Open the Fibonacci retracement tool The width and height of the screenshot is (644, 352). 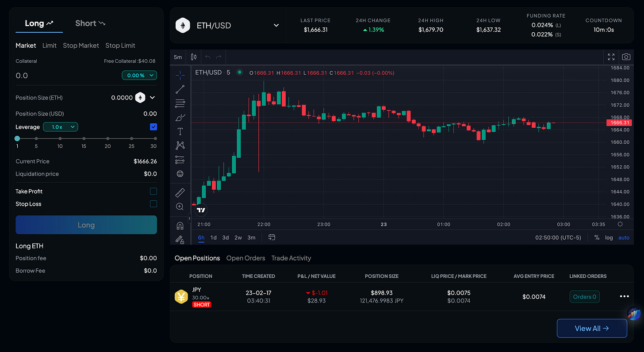coord(180,103)
